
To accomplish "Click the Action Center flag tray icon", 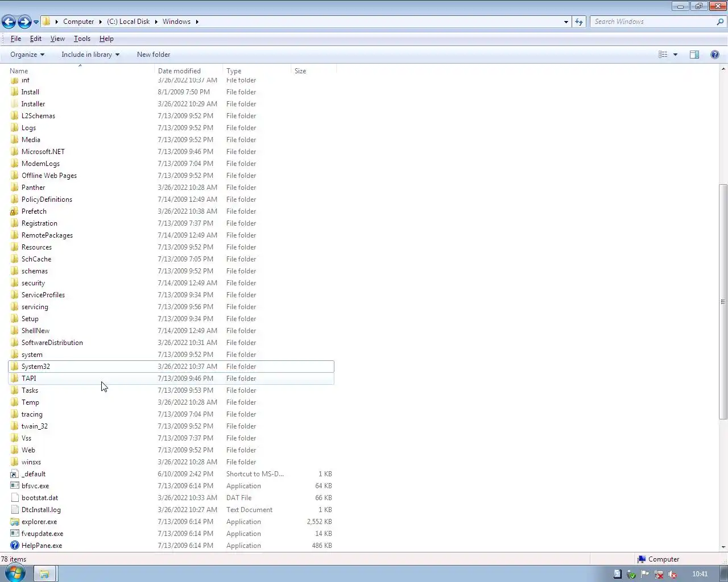I will point(644,574).
